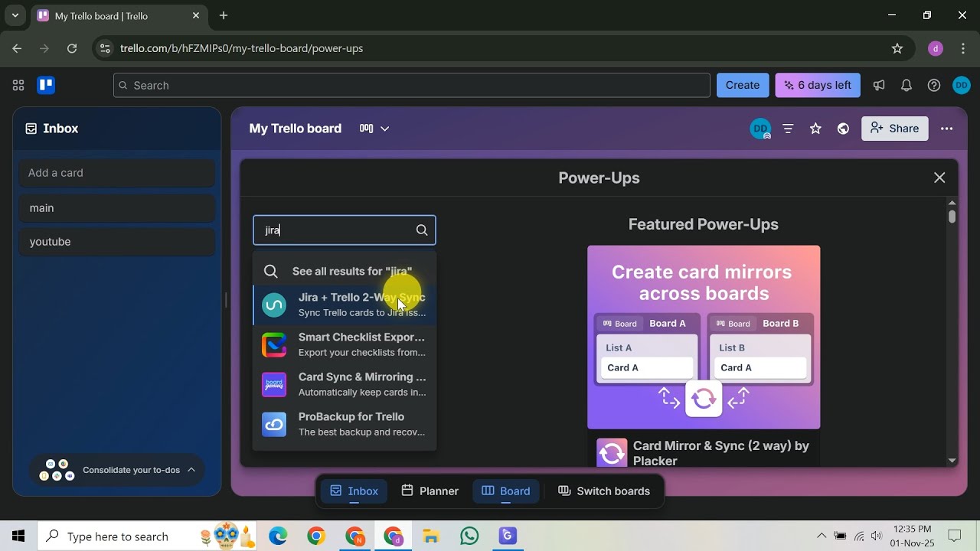
Task: Open Chrome profile avatar d
Action: [x=935, y=48]
